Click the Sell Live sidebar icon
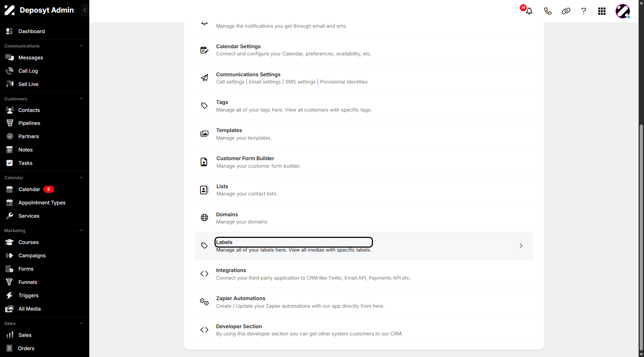Screen dimensions: 644x357 [x=10, y=84]
